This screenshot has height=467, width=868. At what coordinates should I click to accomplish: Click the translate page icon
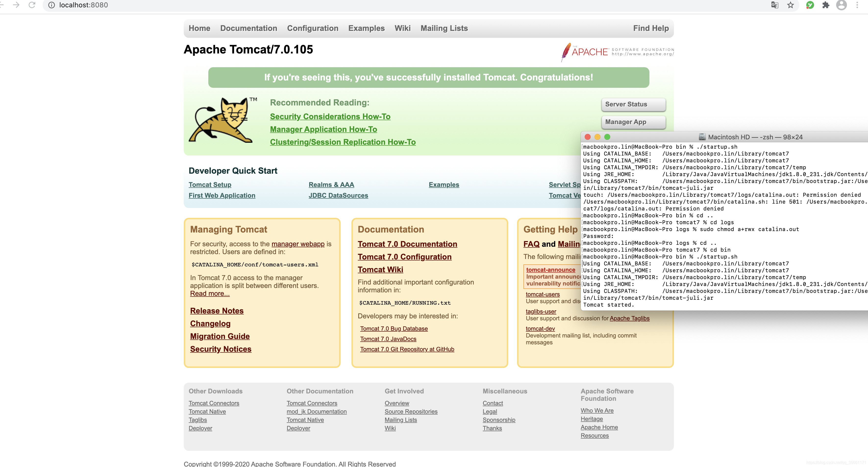coord(775,5)
